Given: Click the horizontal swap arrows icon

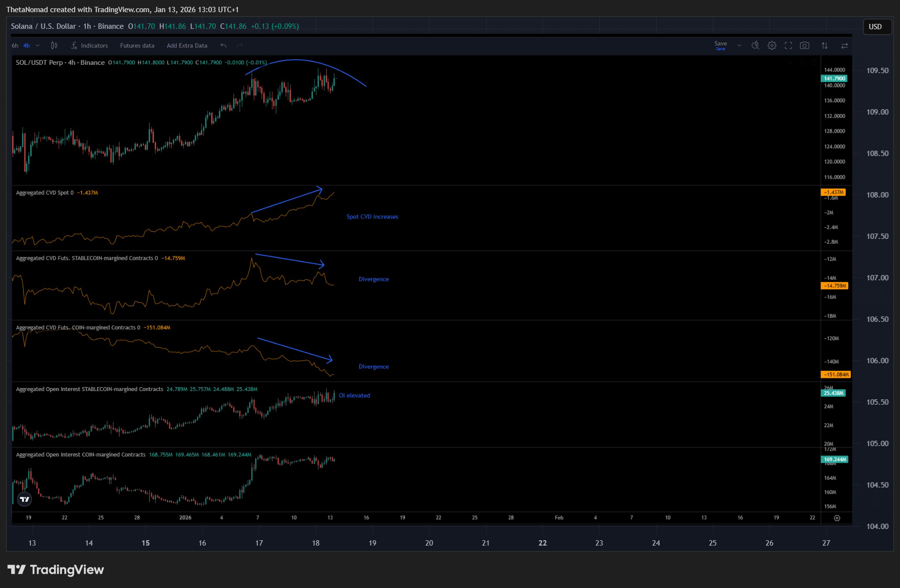Looking at the screenshot, I should [844, 45].
